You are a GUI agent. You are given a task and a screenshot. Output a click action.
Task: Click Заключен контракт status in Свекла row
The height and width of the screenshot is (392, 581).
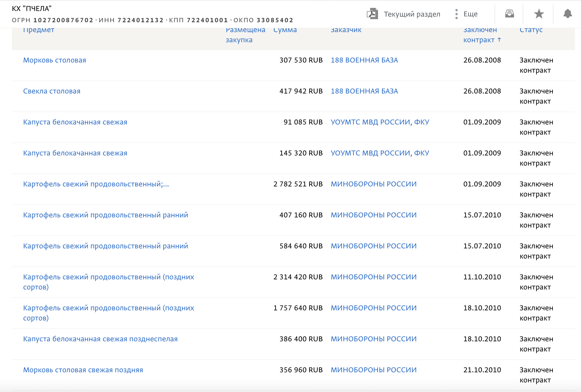[x=536, y=96]
